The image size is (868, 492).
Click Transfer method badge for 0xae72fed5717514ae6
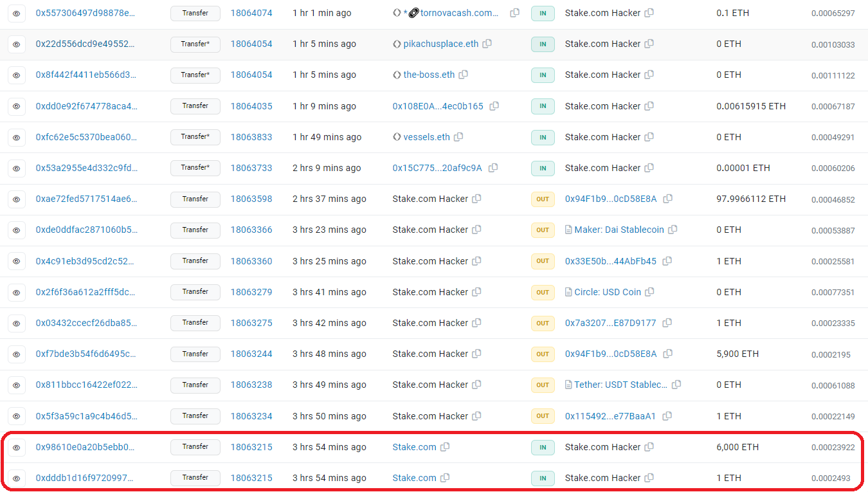click(195, 199)
